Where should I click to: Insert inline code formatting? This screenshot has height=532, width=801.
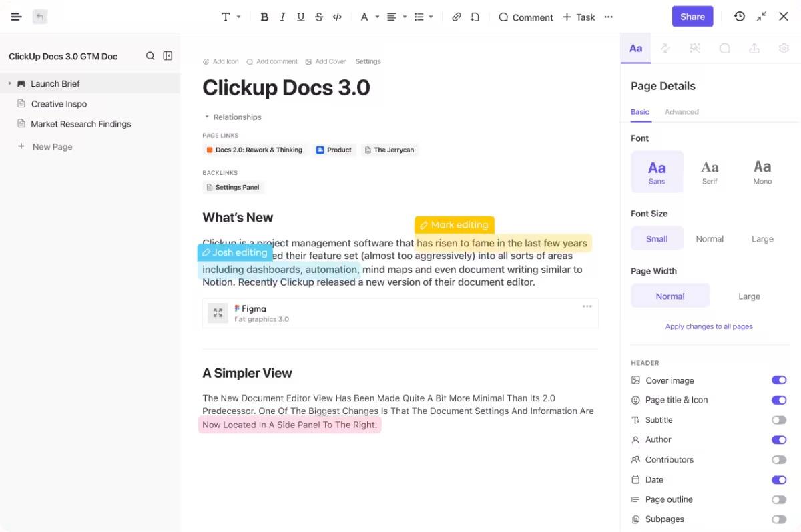(x=337, y=17)
